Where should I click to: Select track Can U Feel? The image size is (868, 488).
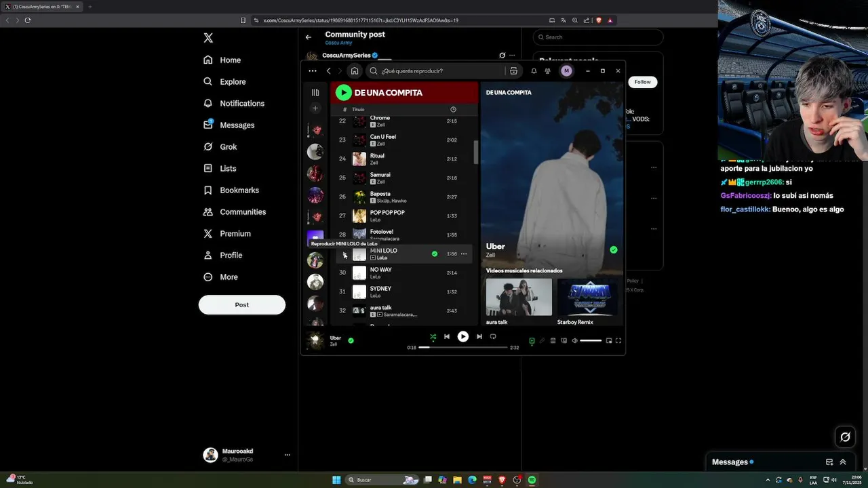coord(406,140)
